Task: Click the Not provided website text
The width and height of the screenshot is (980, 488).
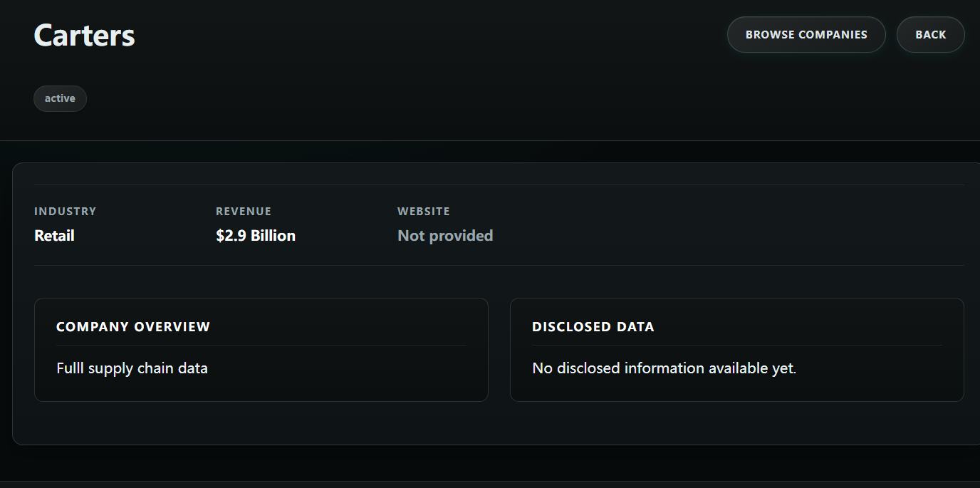Action: click(445, 236)
